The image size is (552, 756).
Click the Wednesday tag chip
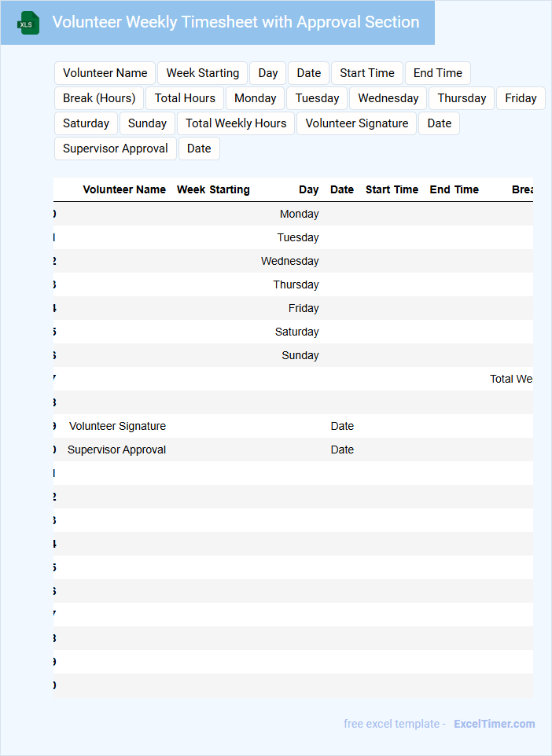tap(388, 98)
